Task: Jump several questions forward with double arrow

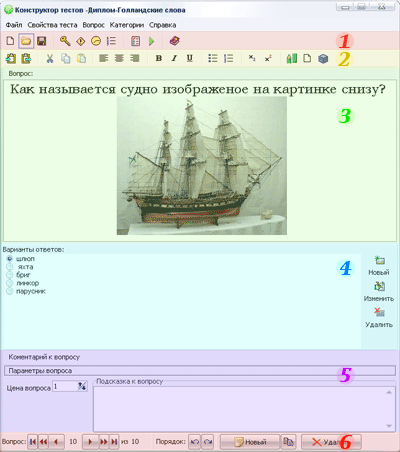Action: pos(103,442)
